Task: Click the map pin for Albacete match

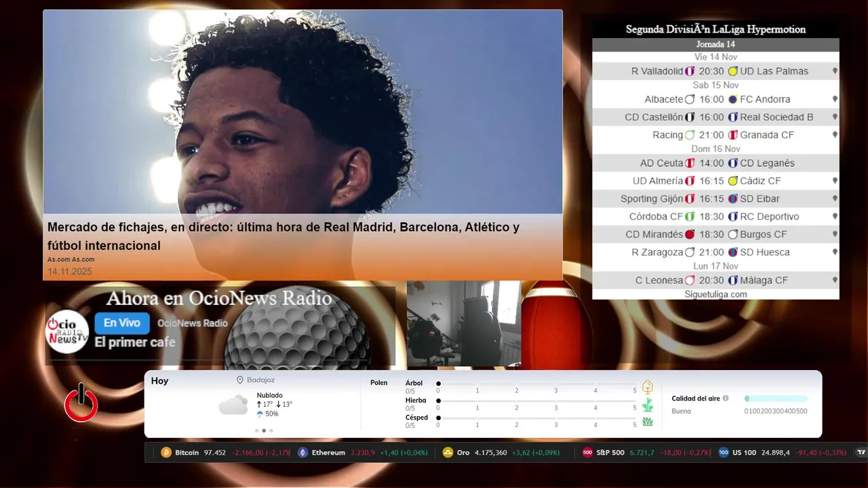Action: click(835, 99)
